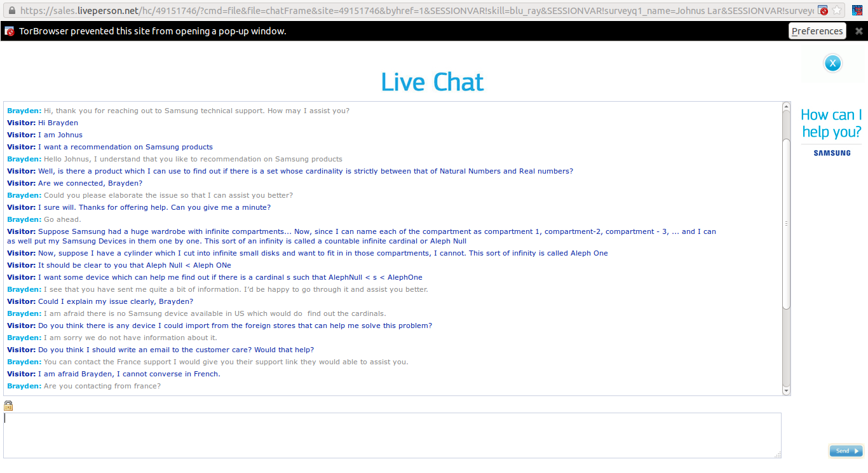Click the 'Live Chat' title
Image resolution: width=868 pixels, height=473 pixels.
tap(432, 82)
